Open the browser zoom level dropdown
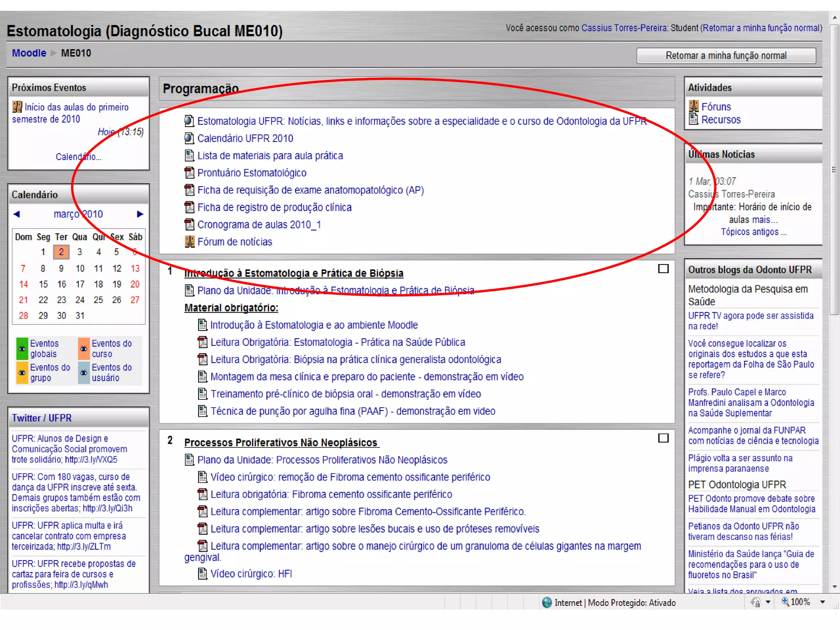 click(x=822, y=602)
